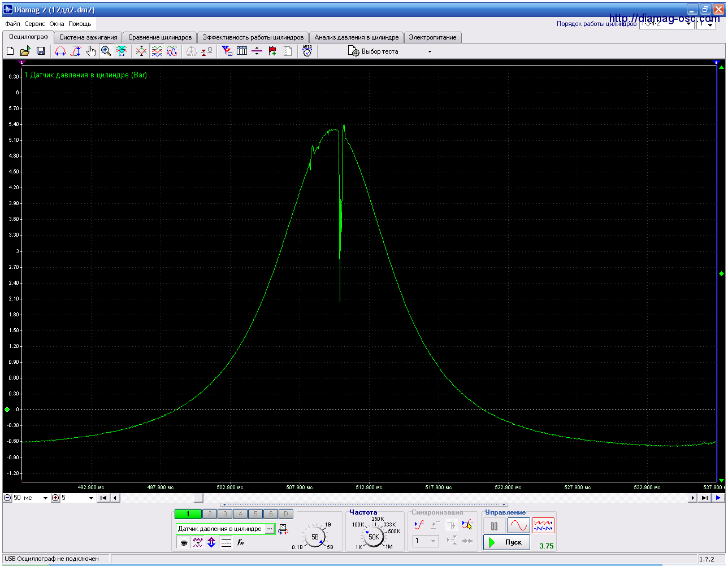
Task: Step back one frame arrow
Action: [115, 498]
